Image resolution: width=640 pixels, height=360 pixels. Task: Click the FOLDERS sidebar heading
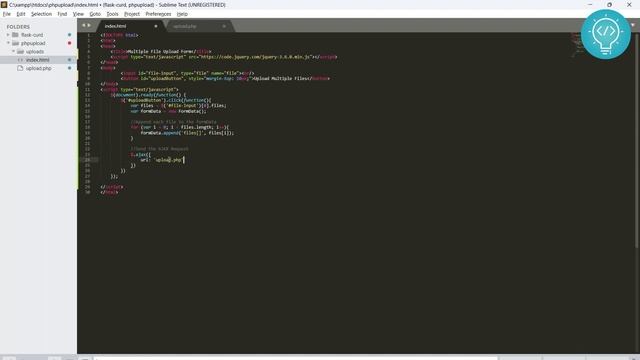pos(18,27)
